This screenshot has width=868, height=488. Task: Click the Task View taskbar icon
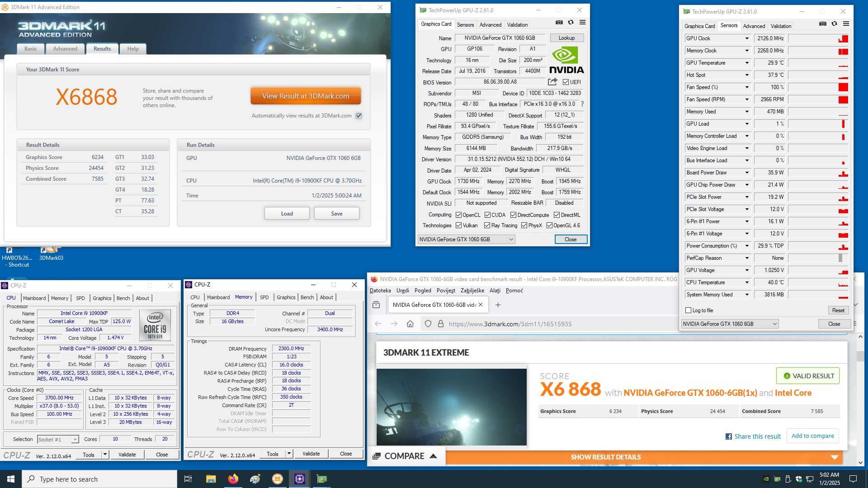(188, 479)
